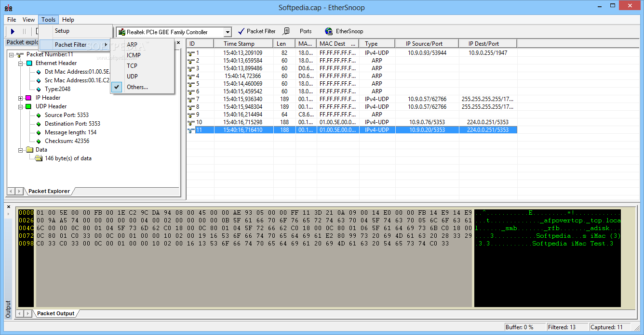
Task: Click the EtherSnoop globe icon
Action: (x=329, y=31)
